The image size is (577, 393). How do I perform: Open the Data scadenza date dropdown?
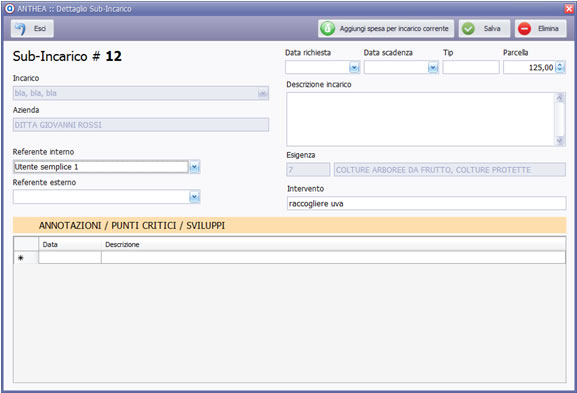pos(433,68)
